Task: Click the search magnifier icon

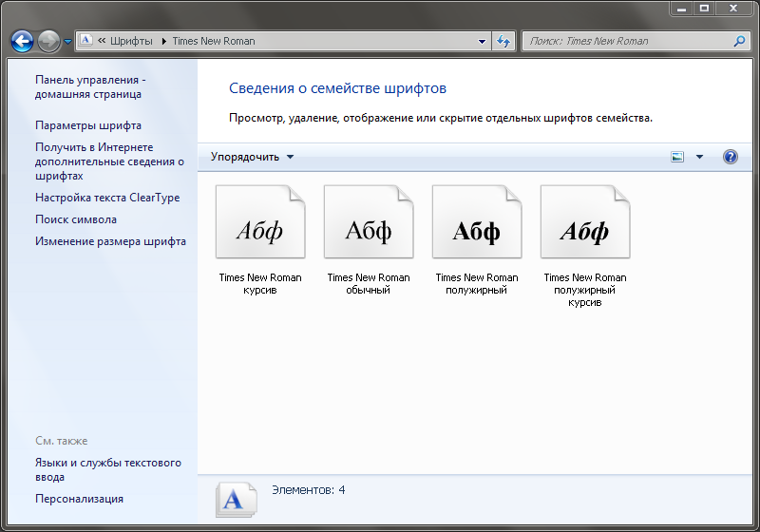Action: tap(739, 41)
